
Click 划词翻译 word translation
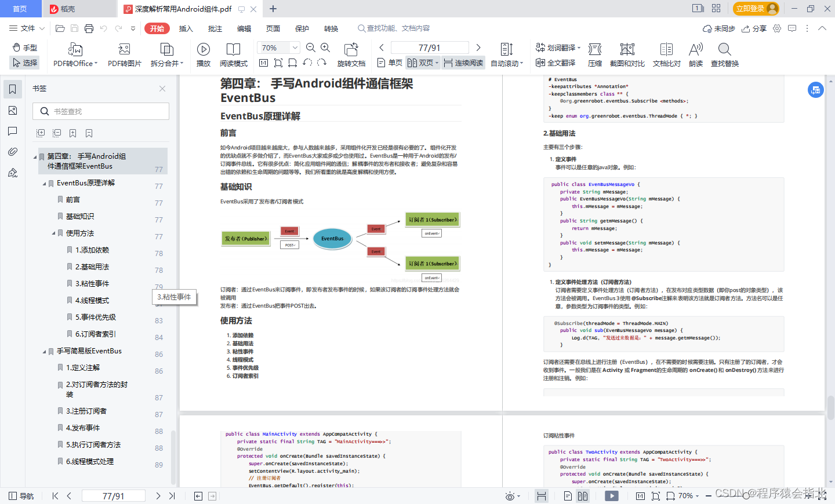coord(558,48)
